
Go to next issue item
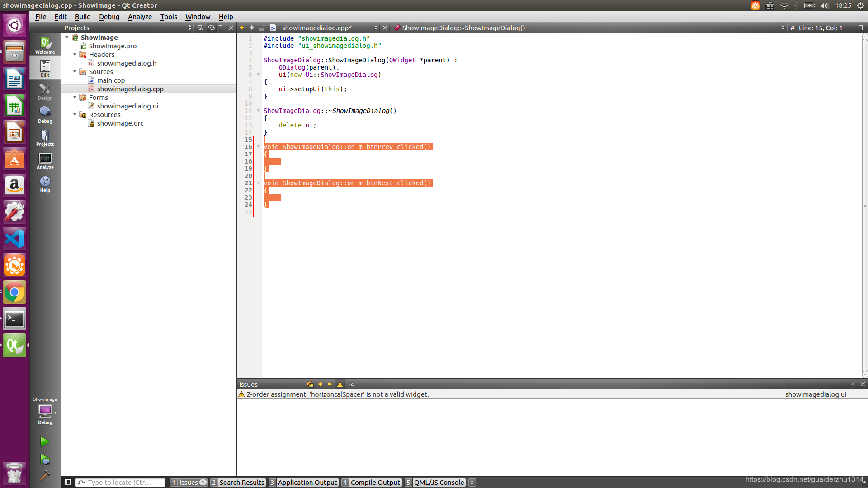(x=330, y=384)
